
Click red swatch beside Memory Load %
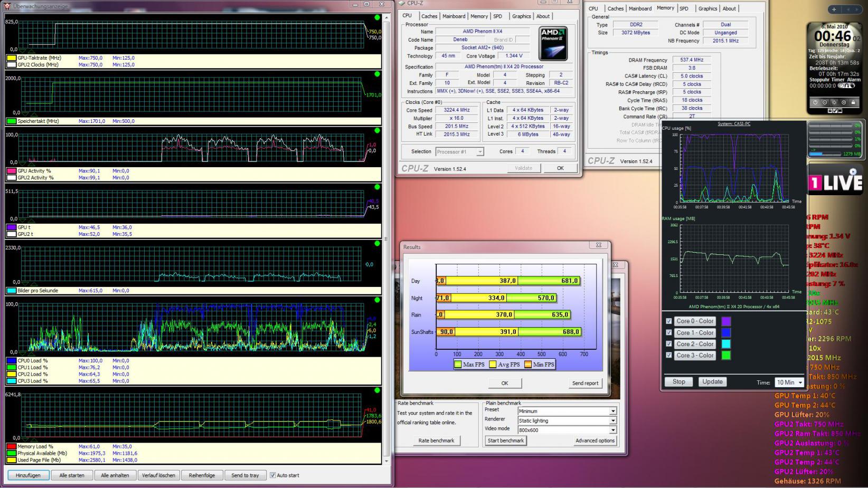(x=11, y=446)
